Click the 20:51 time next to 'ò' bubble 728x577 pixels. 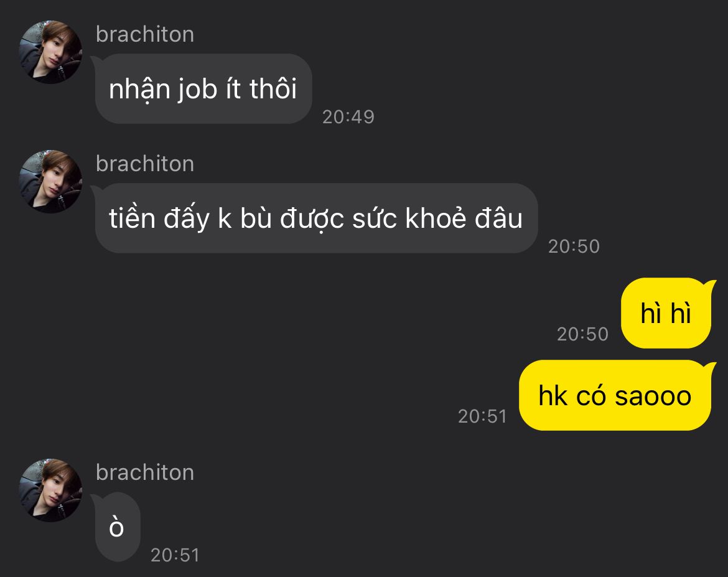pos(175,555)
